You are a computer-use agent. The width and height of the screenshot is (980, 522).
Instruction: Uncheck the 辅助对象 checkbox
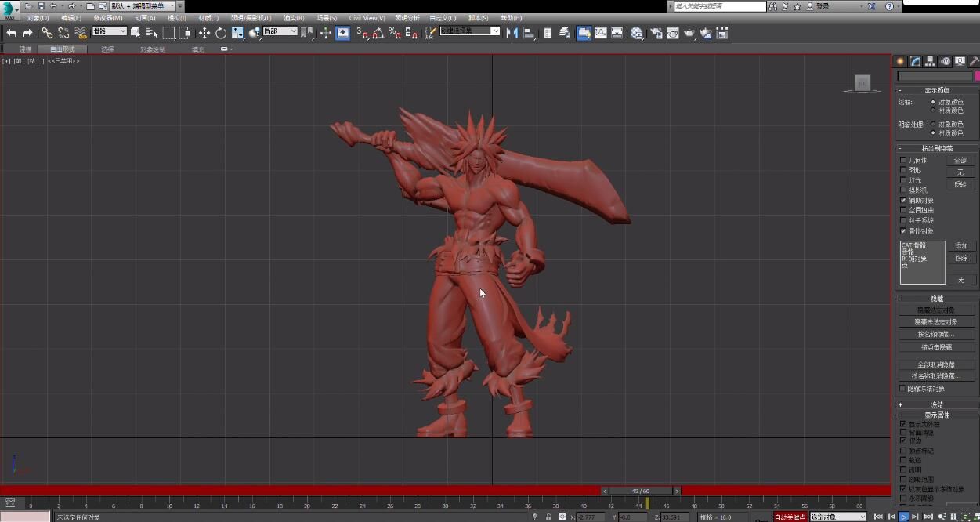point(903,201)
